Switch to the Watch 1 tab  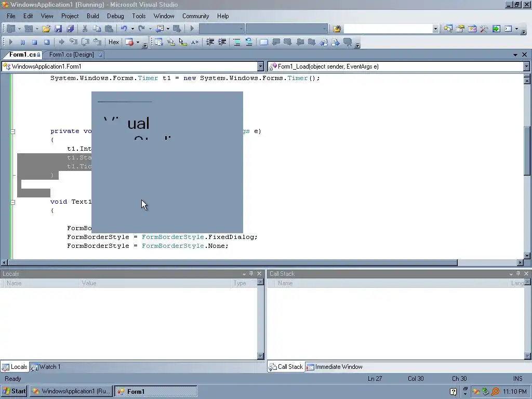46,367
